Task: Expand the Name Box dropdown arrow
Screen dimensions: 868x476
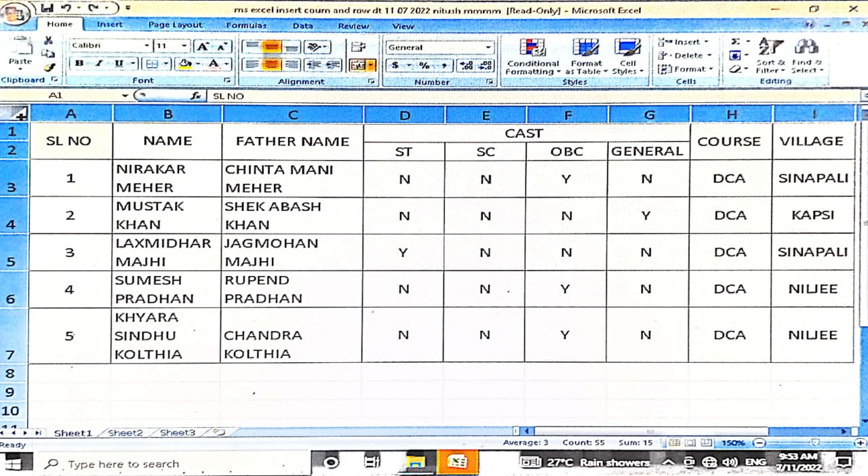Action: coord(125,96)
